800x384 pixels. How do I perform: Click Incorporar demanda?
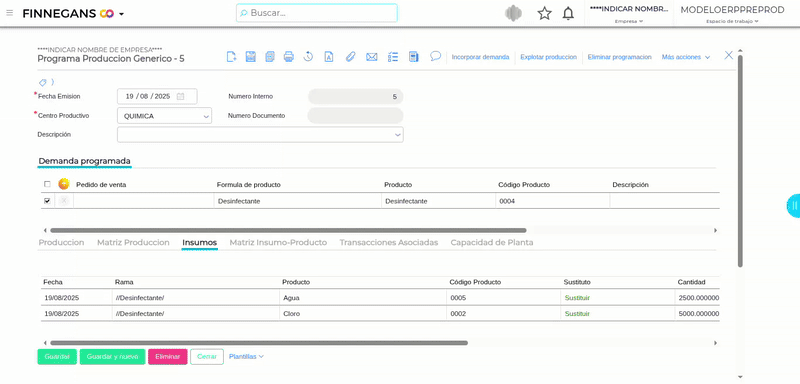point(480,57)
